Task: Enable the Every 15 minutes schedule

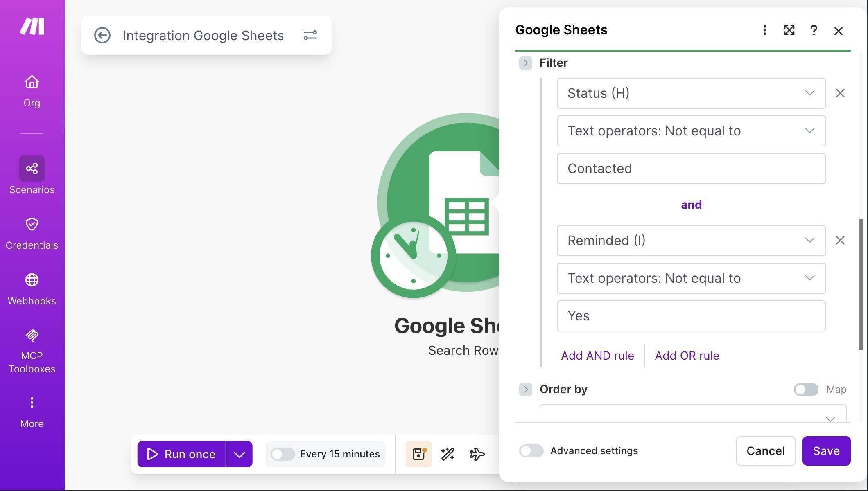Action: click(283, 454)
